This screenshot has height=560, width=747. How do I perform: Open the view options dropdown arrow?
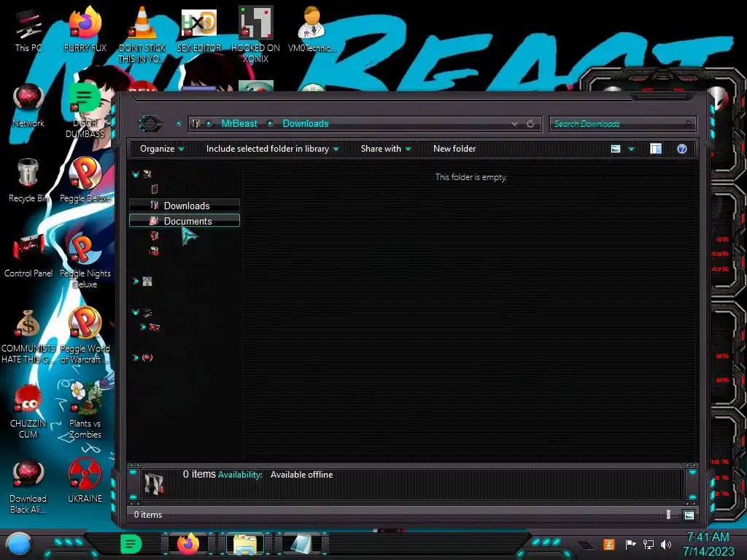[631, 149]
